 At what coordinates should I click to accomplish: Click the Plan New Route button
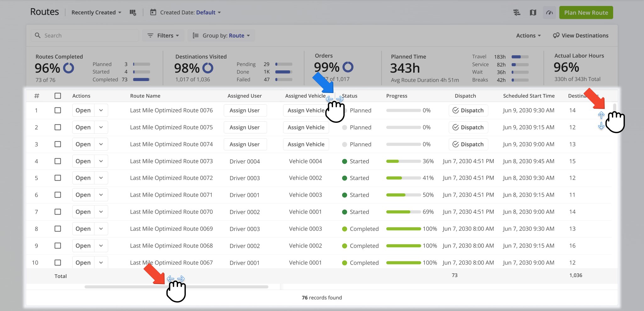coord(586,13)
